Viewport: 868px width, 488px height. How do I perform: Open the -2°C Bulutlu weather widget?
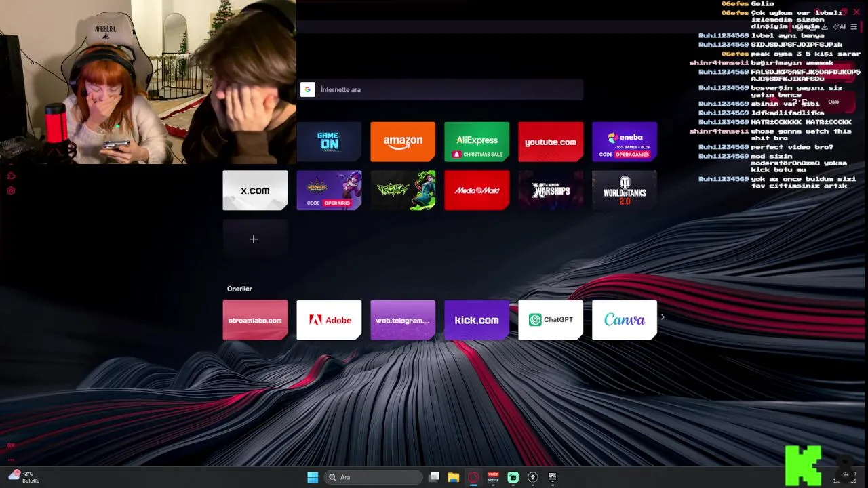pyautogui.click(x=24, y=476)
